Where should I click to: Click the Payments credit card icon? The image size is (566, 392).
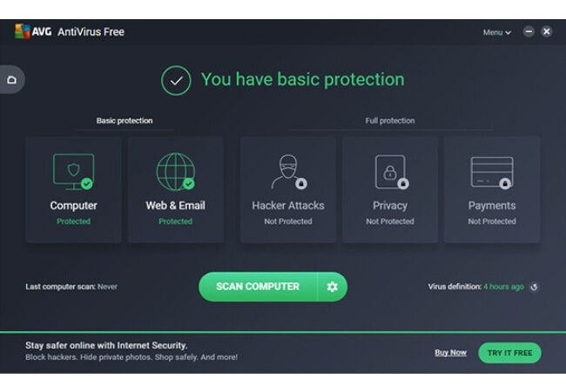click(492, 172)
